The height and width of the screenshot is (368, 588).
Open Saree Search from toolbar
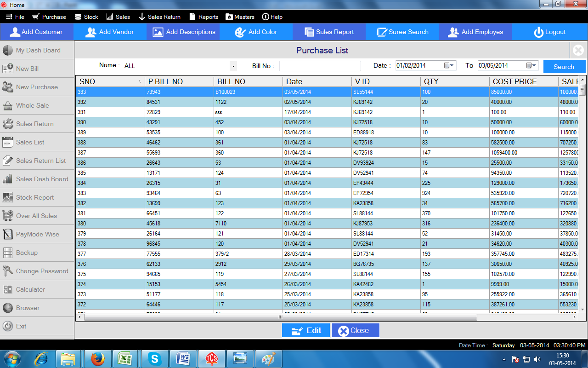tap(402, 32)
